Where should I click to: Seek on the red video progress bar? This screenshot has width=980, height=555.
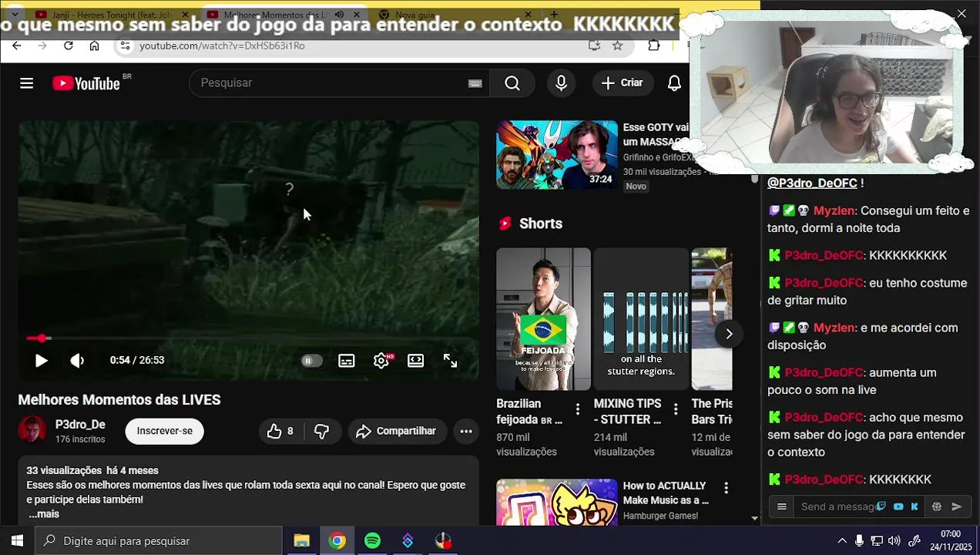point(248,338)
